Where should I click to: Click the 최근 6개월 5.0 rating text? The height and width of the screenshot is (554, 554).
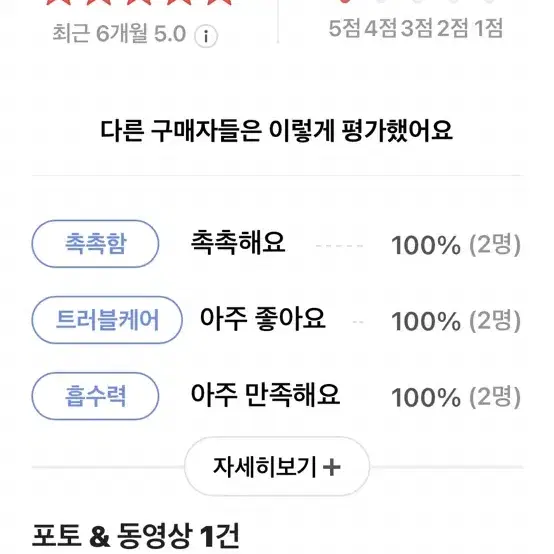(x=119, y=34)
